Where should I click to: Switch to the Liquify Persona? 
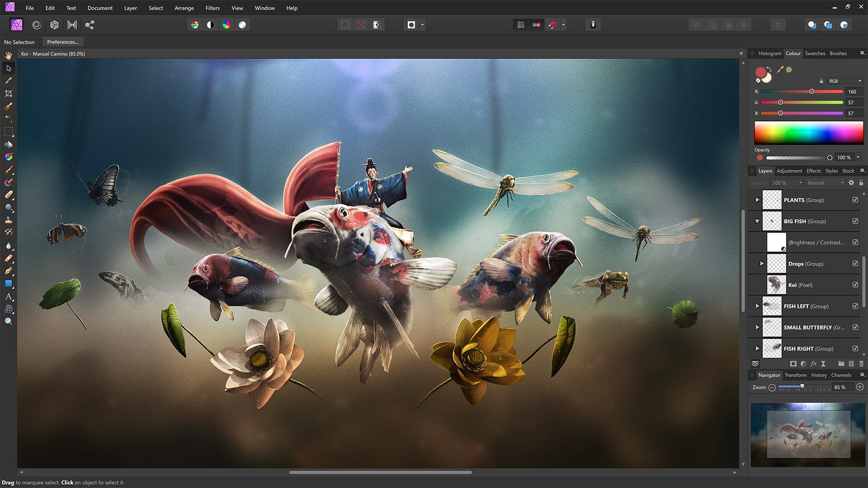tap(37, 25)
